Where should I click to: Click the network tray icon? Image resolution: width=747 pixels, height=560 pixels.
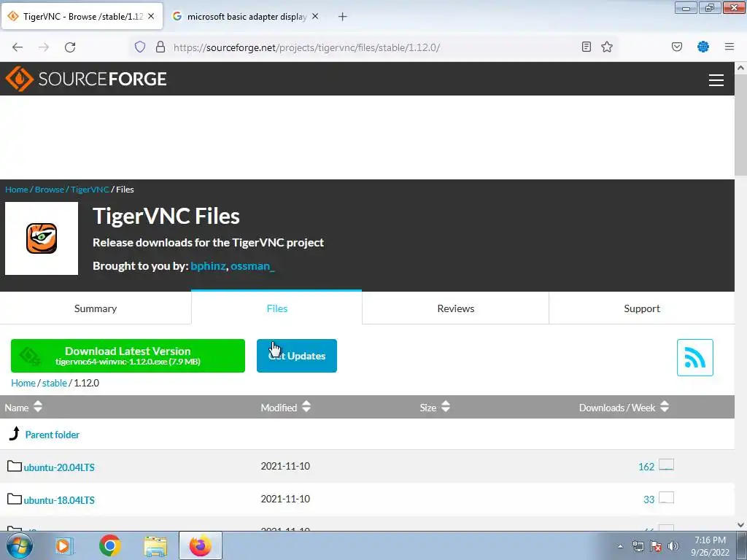(638, 546)
